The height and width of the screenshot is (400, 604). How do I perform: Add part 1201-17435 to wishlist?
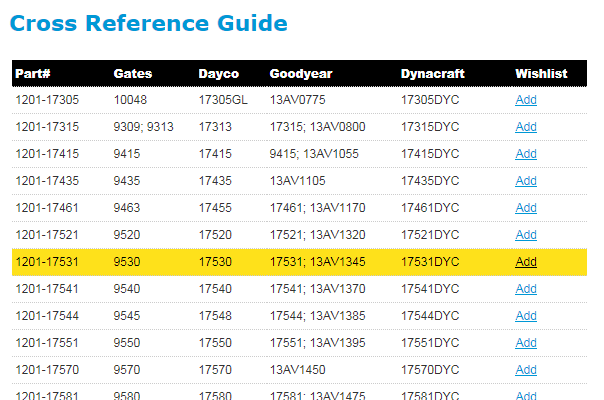[x=526, y=181]
